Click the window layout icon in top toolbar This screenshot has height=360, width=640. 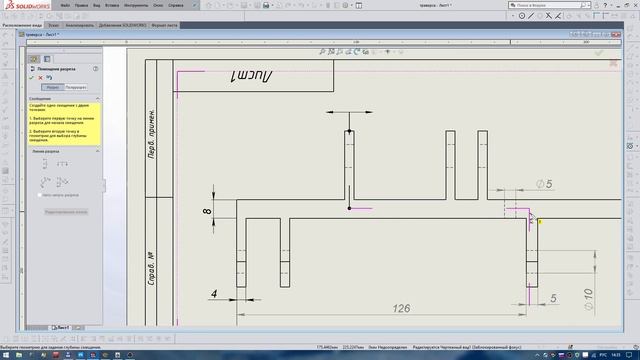click(359, 5)
